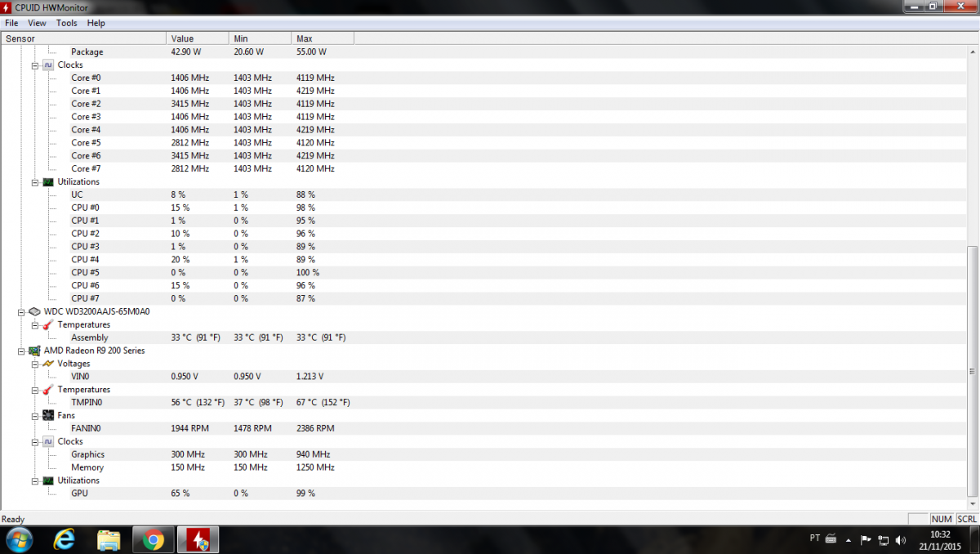Collapse the Utilizations node above the UC row
This screenshot has height=554, width=980.
point(35,181)
